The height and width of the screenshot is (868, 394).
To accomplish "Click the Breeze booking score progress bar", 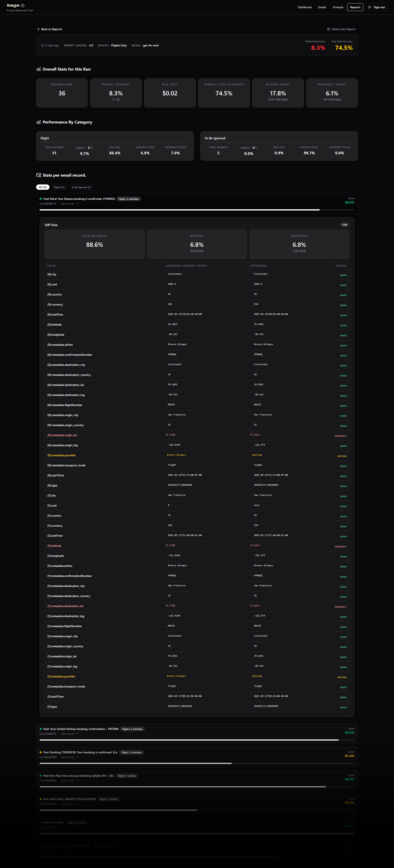I will 197,210.
